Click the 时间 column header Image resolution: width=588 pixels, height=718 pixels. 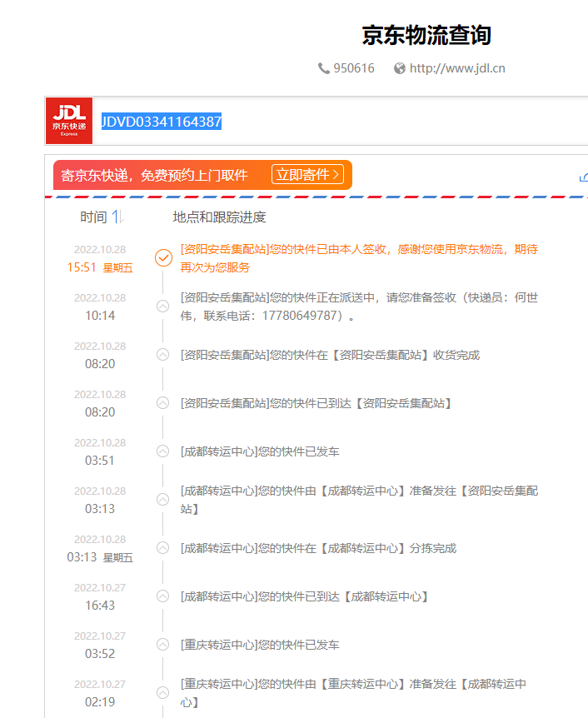point(93,217)
